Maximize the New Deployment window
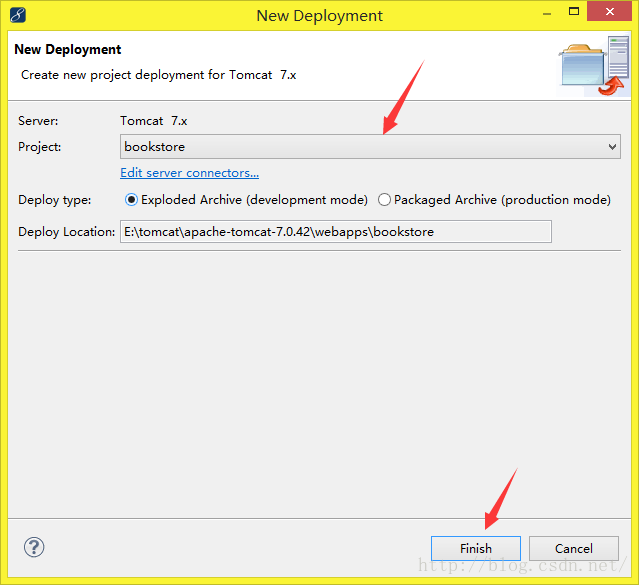The image size is (639, 585). tap(574, 11)
